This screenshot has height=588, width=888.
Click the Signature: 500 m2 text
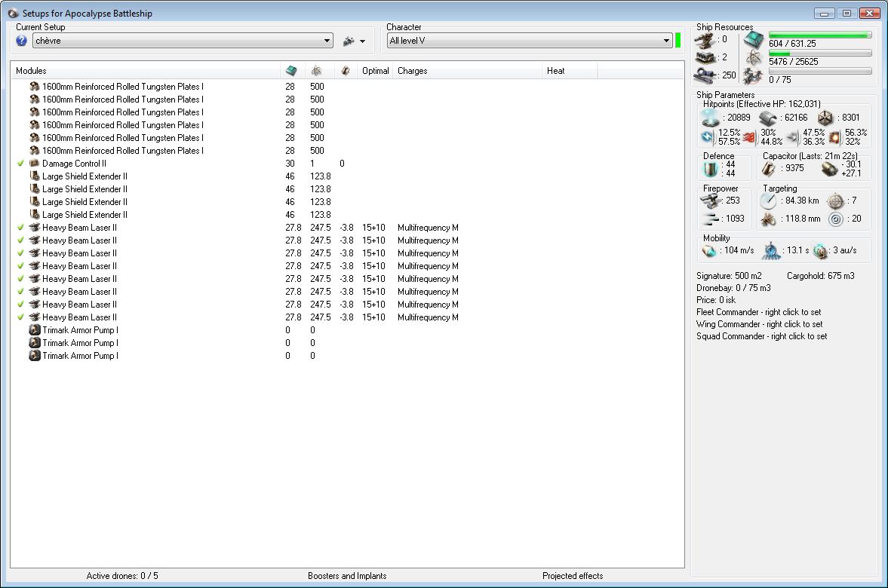pyautogui.click(x=729, y=276)
